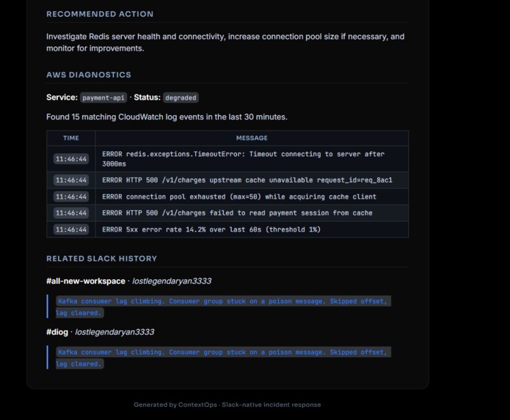The image size is (510, 420).
Task: Select the redis.exceptions.TimeoutError log message
Action: [244, 159]
